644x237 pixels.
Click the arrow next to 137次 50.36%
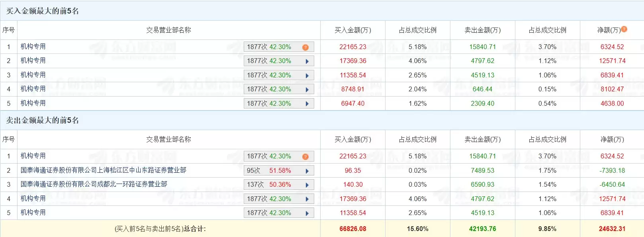pyautogui.click(x=307, y=185)
